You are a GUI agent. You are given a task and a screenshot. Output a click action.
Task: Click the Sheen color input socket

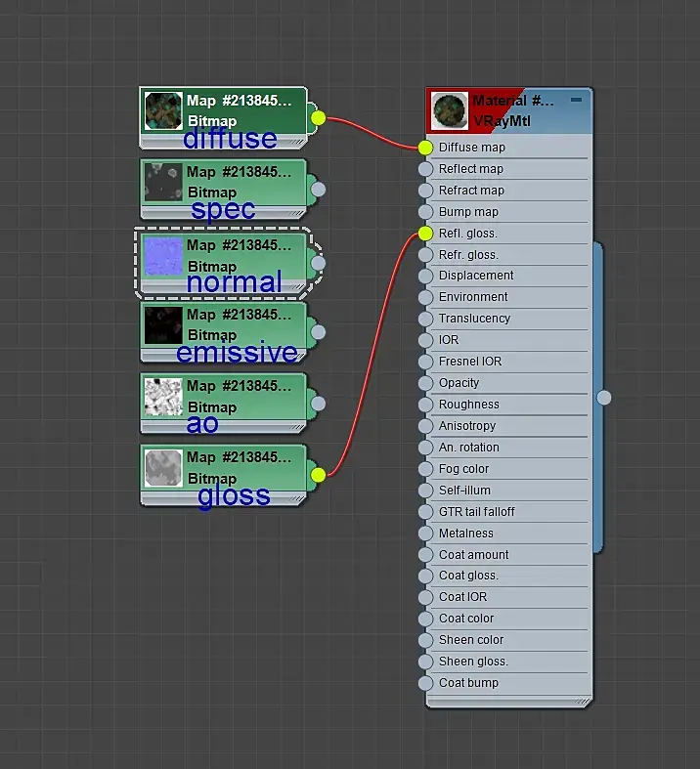coord(426,640)
